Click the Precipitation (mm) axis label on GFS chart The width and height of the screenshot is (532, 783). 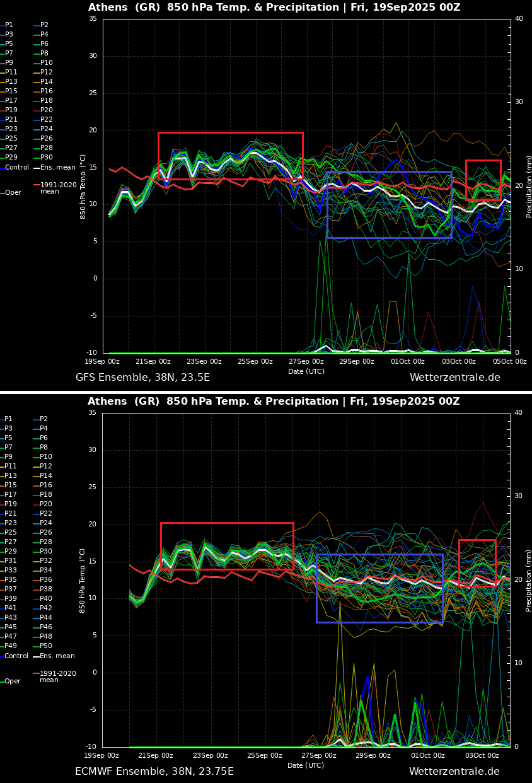pyautogui.click(x=529, y=187)
